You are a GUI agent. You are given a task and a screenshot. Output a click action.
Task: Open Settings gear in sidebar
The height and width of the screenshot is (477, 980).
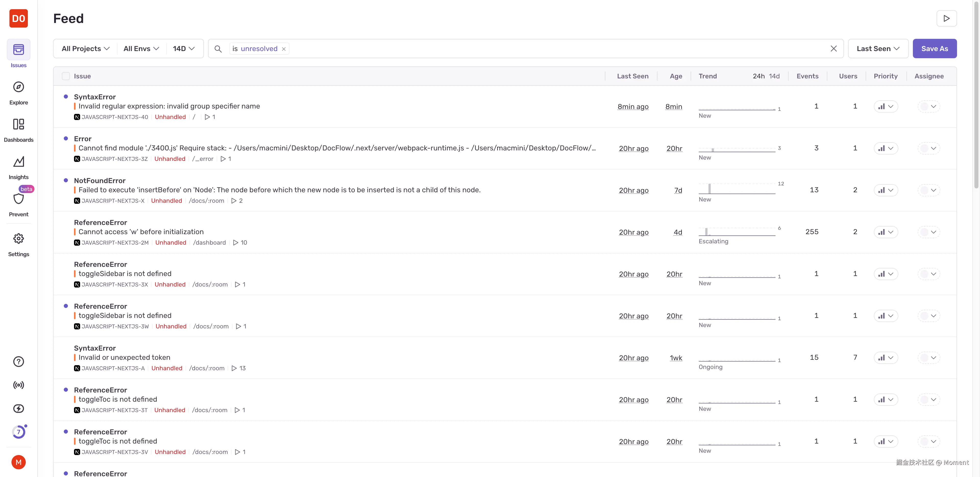(18, 239)
